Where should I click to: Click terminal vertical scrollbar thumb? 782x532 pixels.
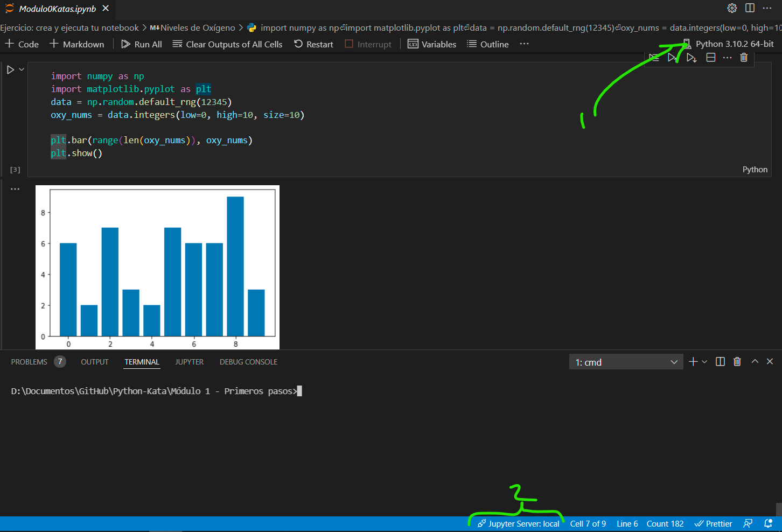pos(779,509)
